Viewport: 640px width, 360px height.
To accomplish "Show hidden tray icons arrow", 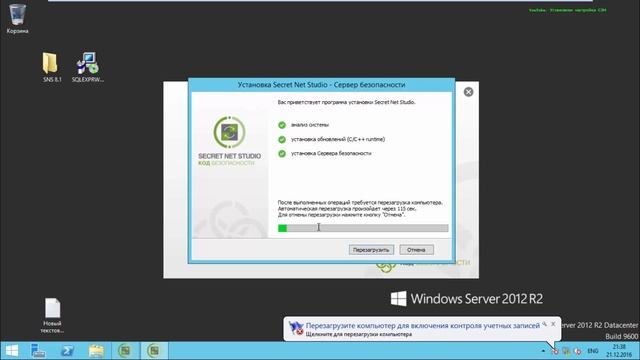I will click(543, 351).
